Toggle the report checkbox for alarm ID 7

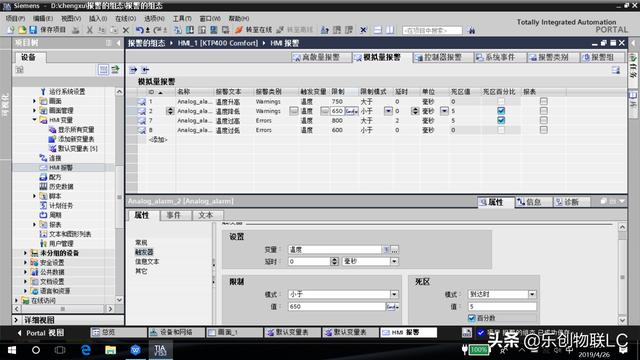click(x=543, y=120)
